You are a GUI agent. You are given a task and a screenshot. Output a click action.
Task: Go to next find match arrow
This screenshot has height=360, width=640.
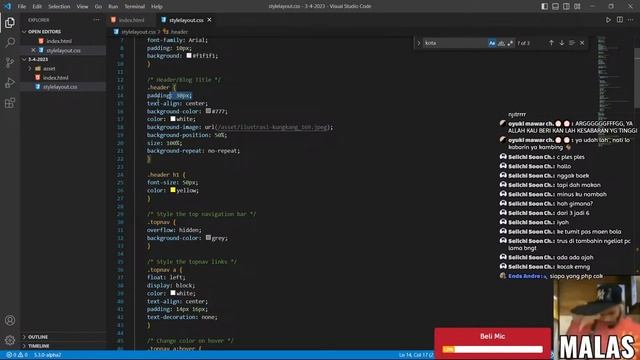pyautogui.click(x=562, y=43)
